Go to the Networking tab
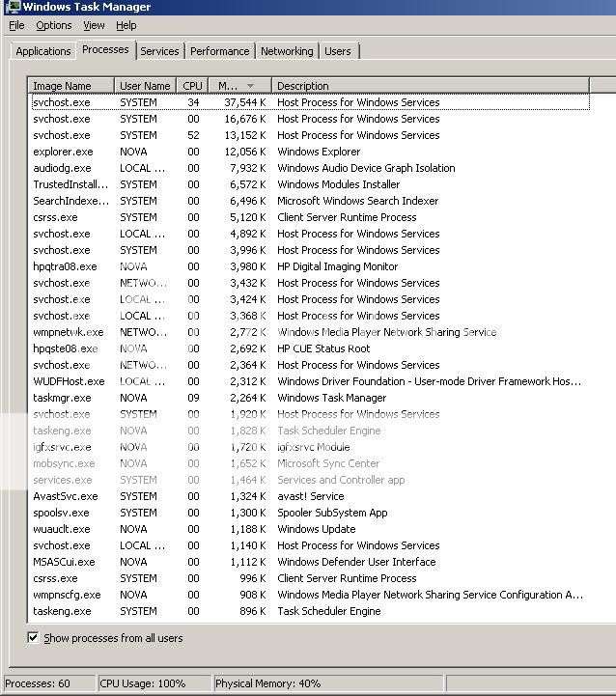The height and width of the screenshot is (696, 616). click(287, 51)
